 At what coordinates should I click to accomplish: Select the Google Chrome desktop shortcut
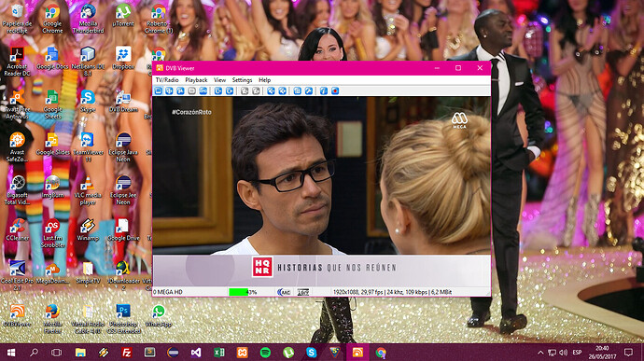(52, 19)
